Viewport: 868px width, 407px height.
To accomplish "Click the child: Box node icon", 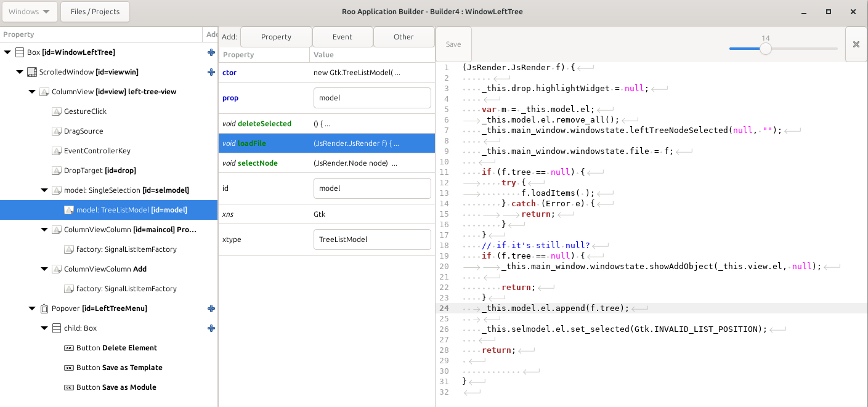I will (57, 328).
